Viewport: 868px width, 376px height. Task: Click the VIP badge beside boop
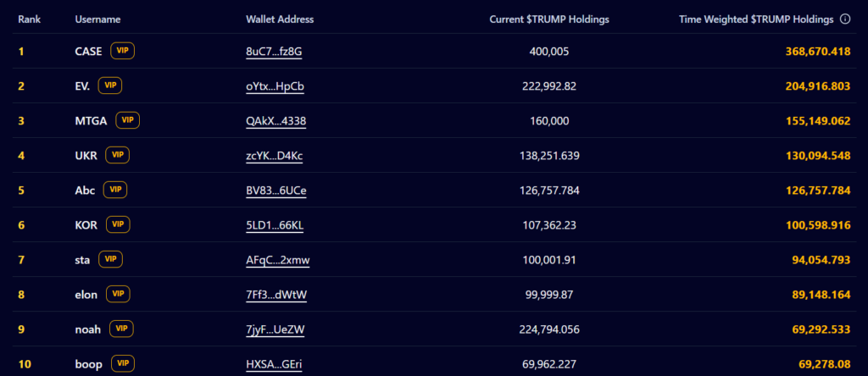coord(123,364)
